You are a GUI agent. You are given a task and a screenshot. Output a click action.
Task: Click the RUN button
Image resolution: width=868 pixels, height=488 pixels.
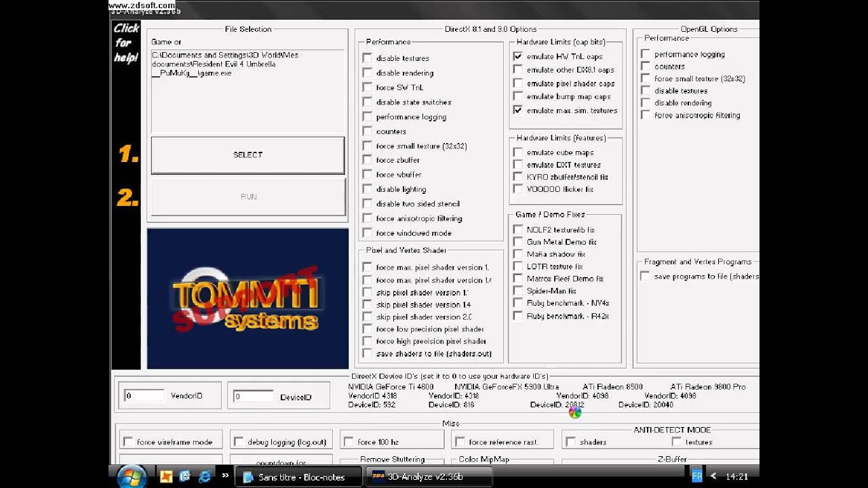[x=248, y=197]
